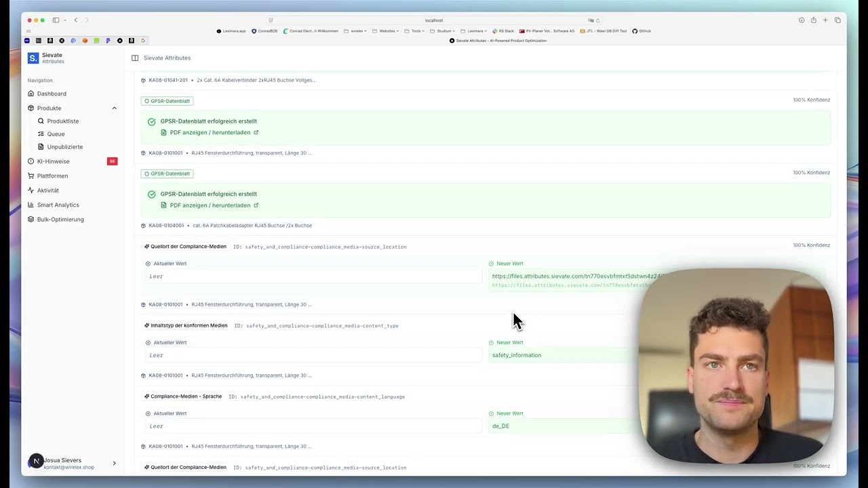
Task: Click the green check icon of first GPSR success message
Action: (x=152, y=122)
